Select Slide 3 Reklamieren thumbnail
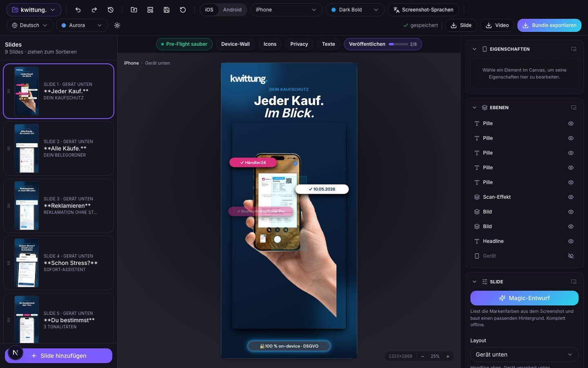This screenshot has height=368, width=588. point(27,206)
